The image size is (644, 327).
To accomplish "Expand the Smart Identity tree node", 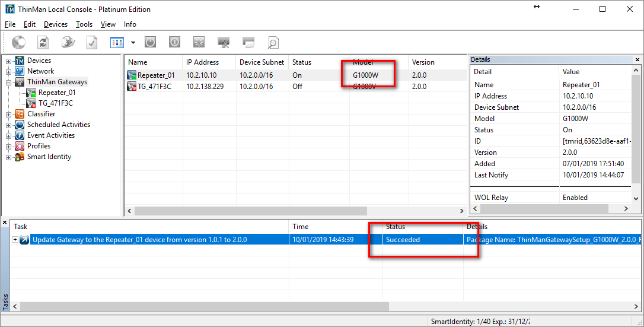I will coord(9,157).
